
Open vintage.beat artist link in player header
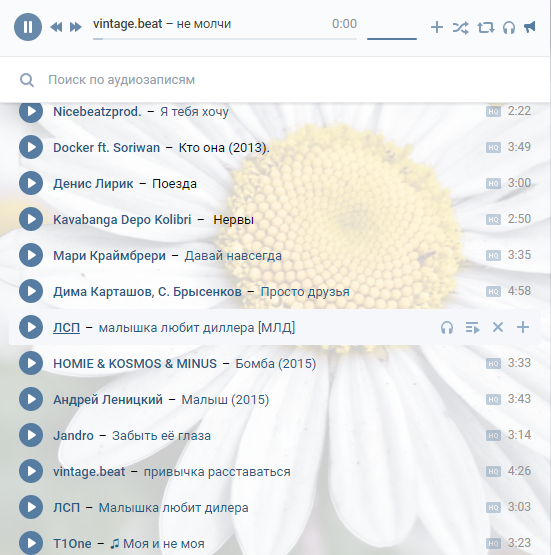(x=127, y=24)
